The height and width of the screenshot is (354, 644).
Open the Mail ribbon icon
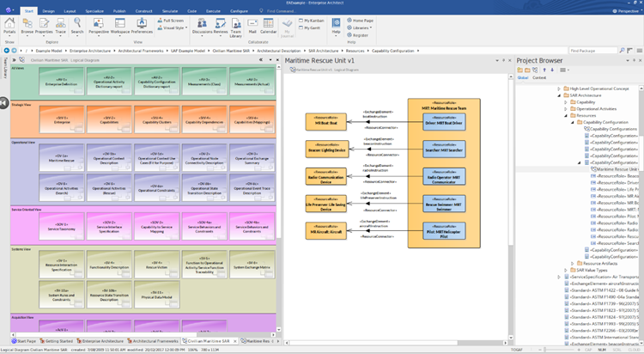point(252,26)
